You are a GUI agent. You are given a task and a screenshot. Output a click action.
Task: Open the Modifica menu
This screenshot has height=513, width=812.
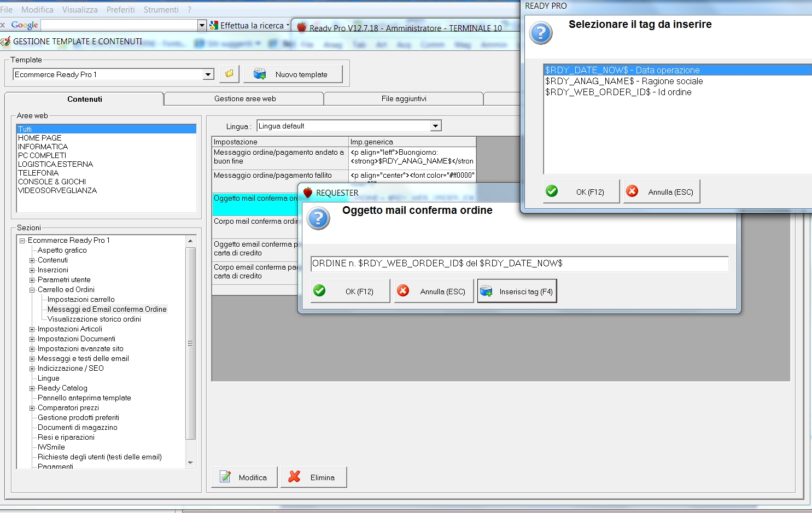[37, 9]
